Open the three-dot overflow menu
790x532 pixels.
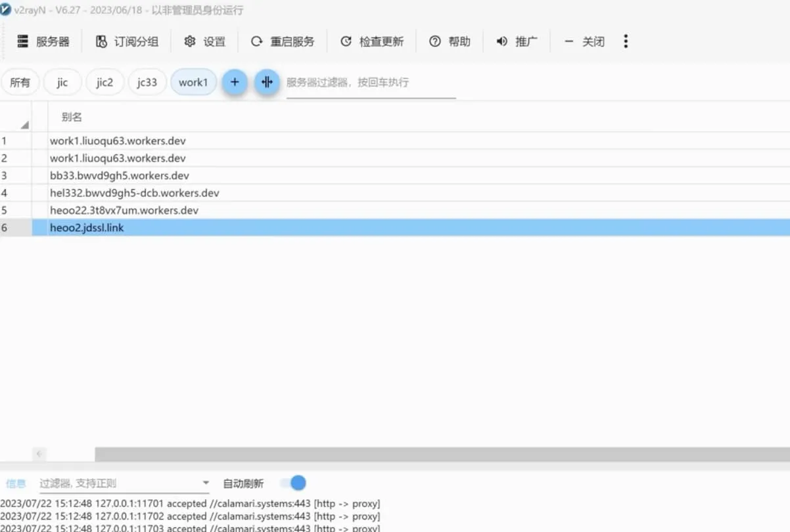[625, 41]
